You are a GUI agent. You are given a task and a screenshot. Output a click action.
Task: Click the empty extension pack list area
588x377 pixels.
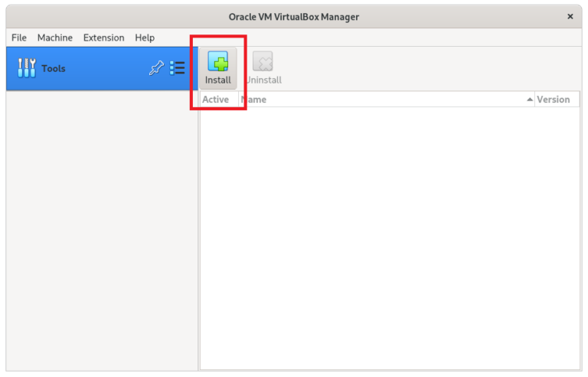click(389, 238)
